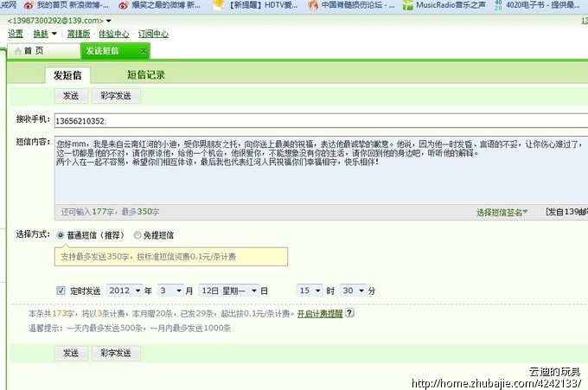Open 选择短信签名 signature dropdown
The width and height of the screenshot is (588, 390).
tap(502, 212)
